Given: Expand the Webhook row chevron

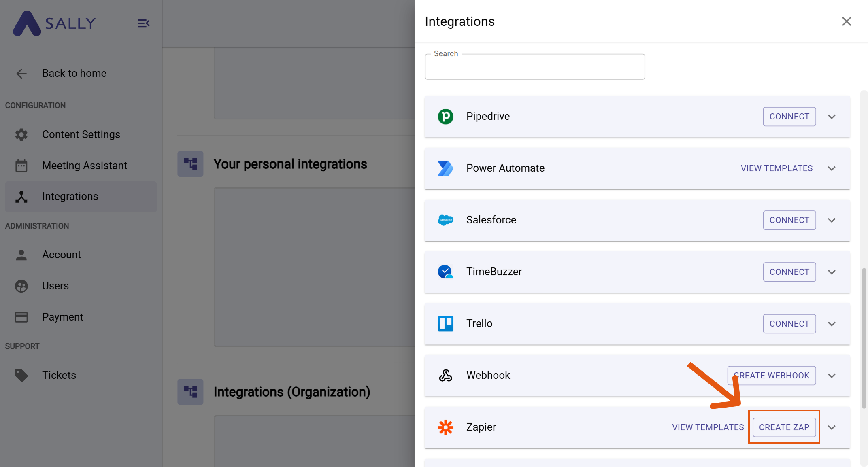Looking at the screenshot, I should pyautogui.click(x=832, y=376).
